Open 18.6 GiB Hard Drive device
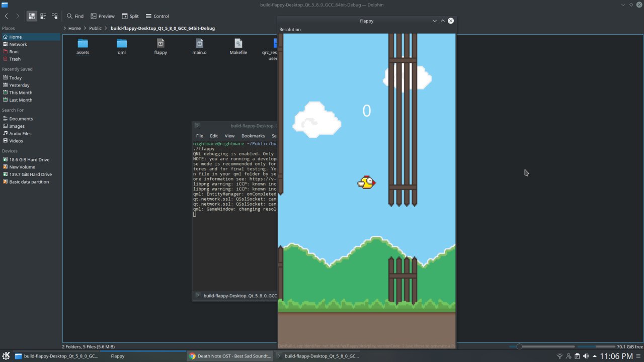Screen dimensions: 644x362 tap(30, 159)
